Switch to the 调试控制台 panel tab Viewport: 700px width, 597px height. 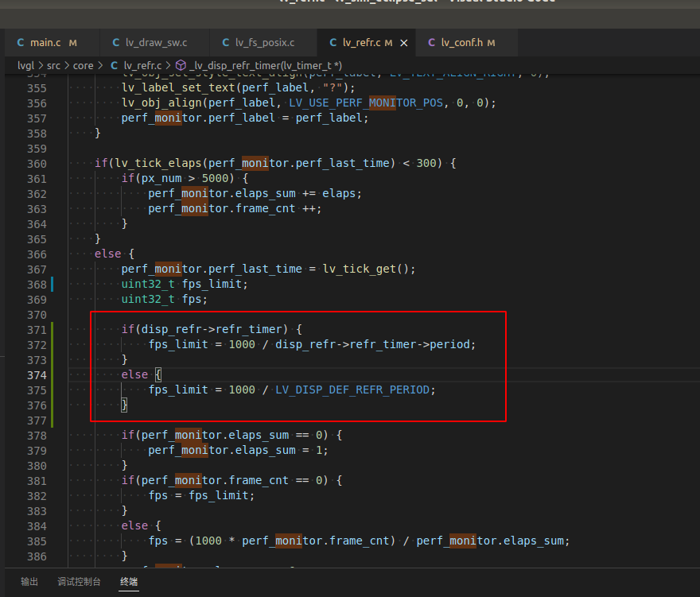coord(79,581)
